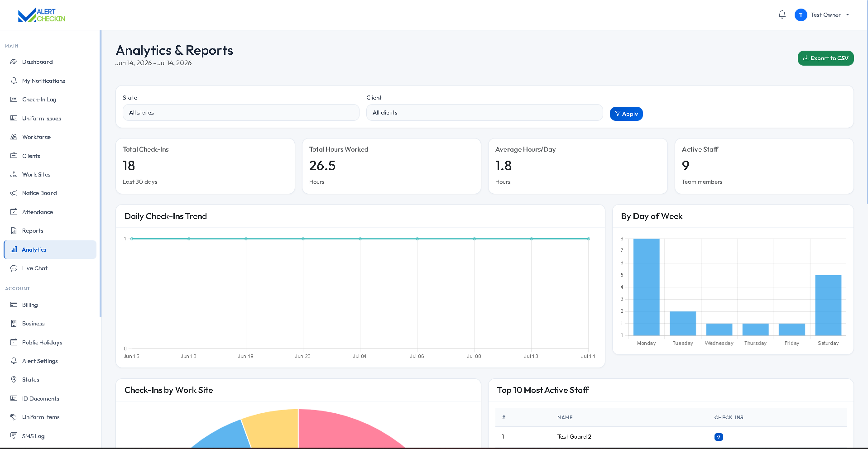The height and width of the screenshot is (449, 868).
Task: Export analytics to CSV
Action: (x=825, y=58)
